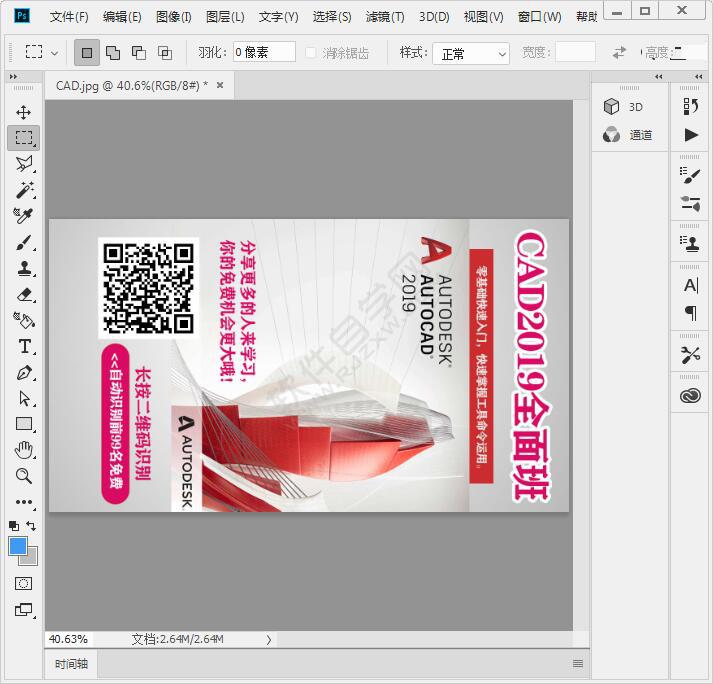This screenshot has width=713, height=684.
Task: Open the 窗口(W) menu
Action: pyautogui.click(x=539, y=17)
